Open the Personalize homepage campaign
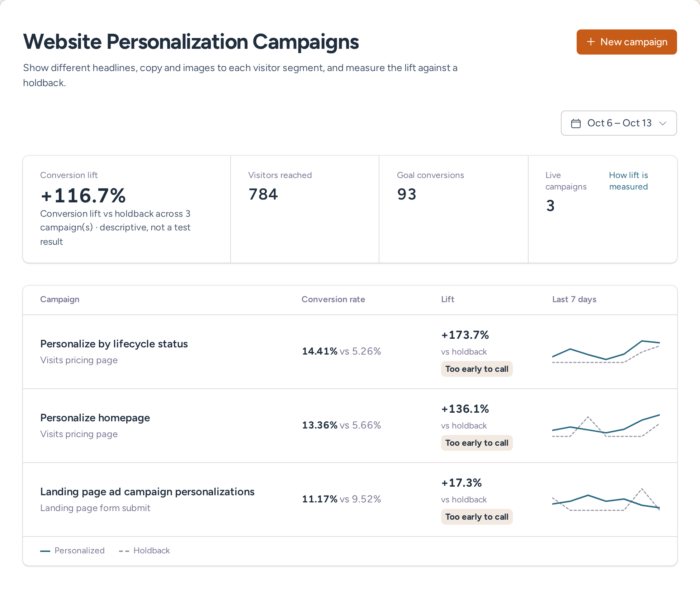 pos(95,418)
